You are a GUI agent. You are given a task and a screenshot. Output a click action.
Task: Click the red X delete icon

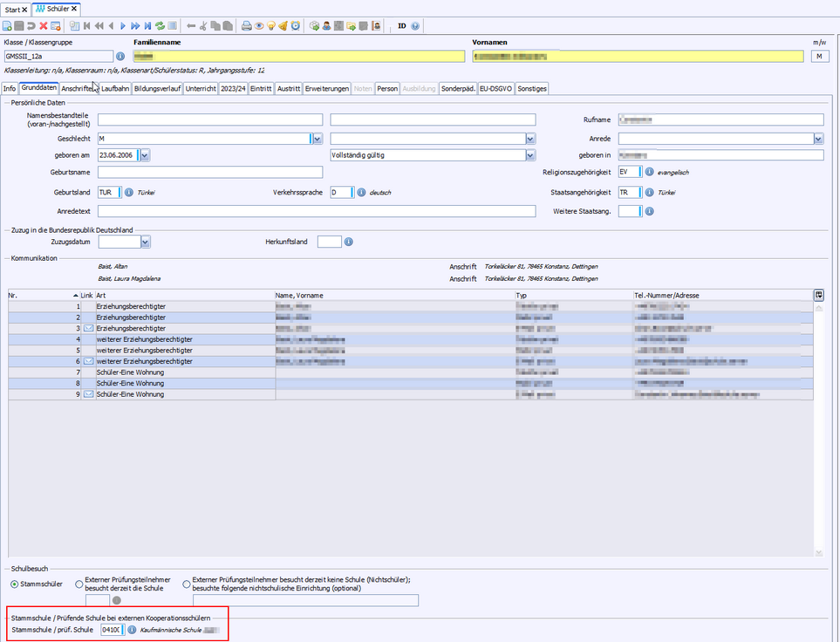coord(44,25)
